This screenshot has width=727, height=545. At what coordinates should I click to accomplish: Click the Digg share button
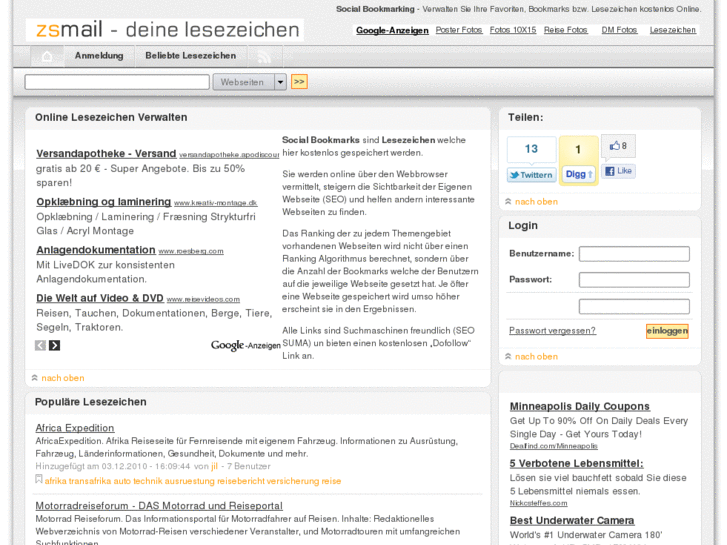pos(579,174)
